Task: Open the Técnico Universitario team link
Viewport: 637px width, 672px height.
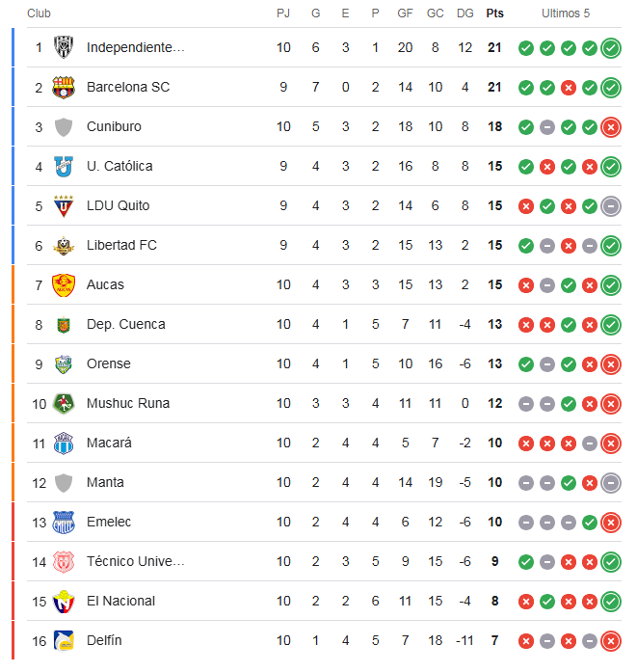Action: coord(135,561)
